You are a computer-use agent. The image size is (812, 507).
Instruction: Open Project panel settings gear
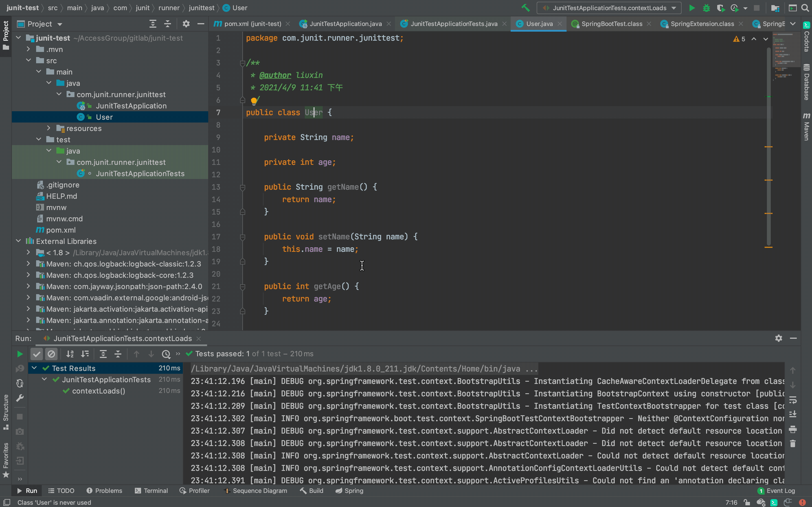tap(186, 24)
